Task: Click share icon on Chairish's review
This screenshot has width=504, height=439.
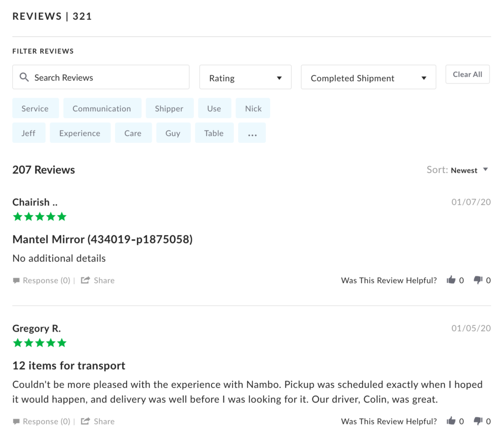Action: coord(86,280)
